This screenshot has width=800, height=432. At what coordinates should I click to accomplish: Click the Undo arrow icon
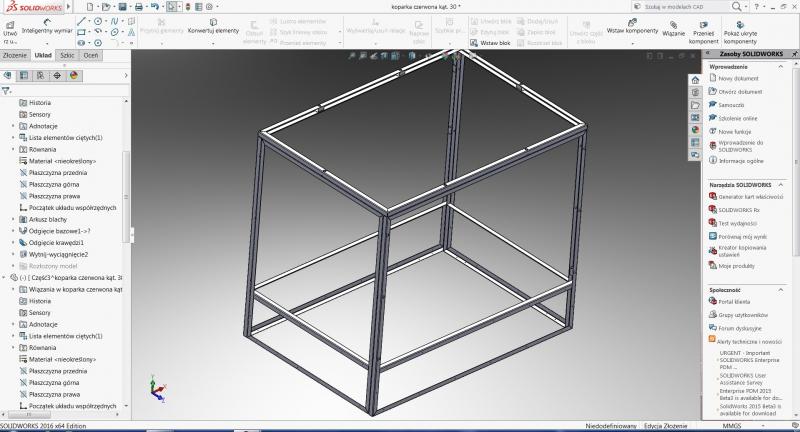point(155,7)
